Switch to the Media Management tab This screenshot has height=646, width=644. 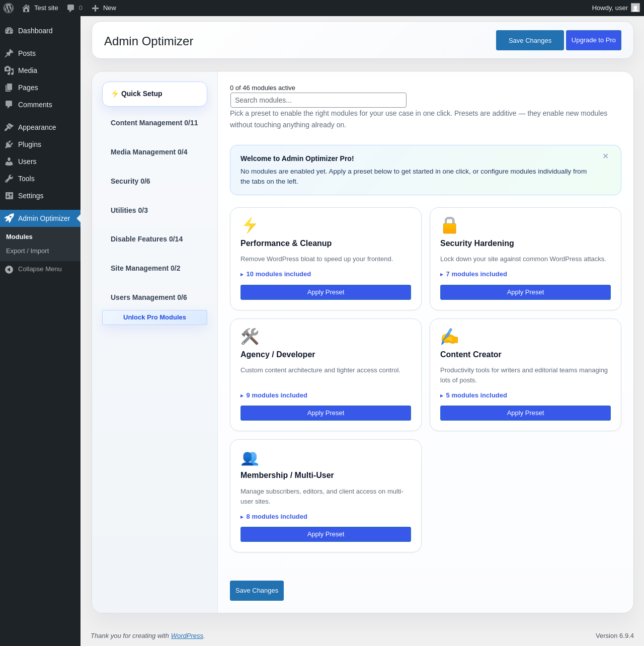click(x=154, y=152)
